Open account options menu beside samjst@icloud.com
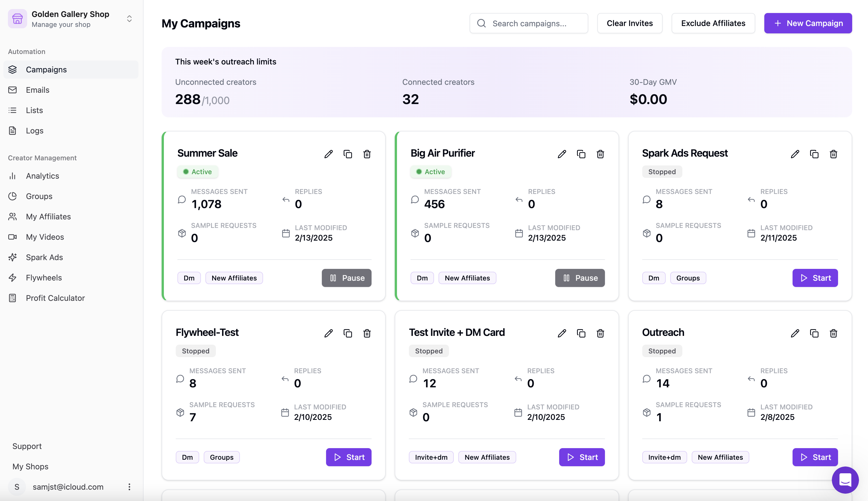This screenshot has height=501, width=868. [x=129, y=487]
